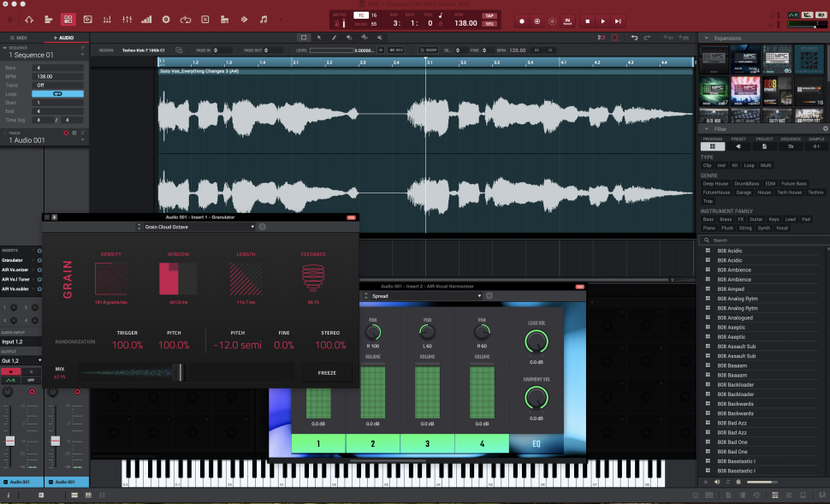Open the Main mode home icon

click(29, 19)
